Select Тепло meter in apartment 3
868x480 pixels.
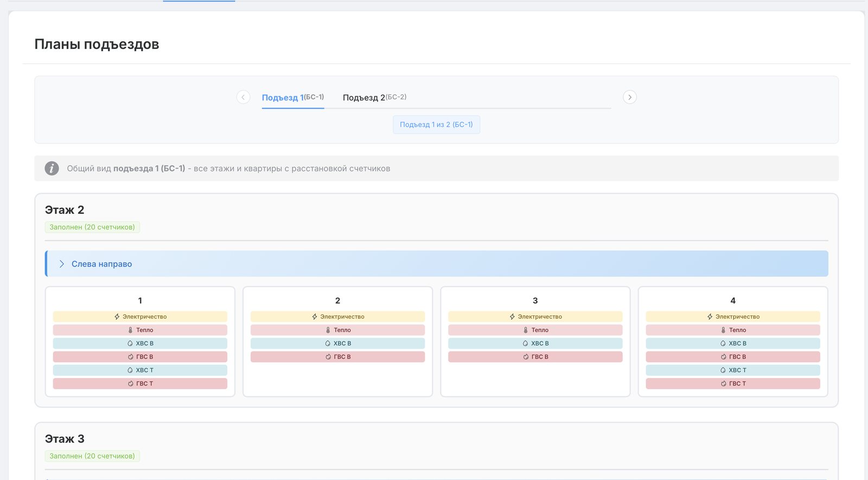(535, 330)
